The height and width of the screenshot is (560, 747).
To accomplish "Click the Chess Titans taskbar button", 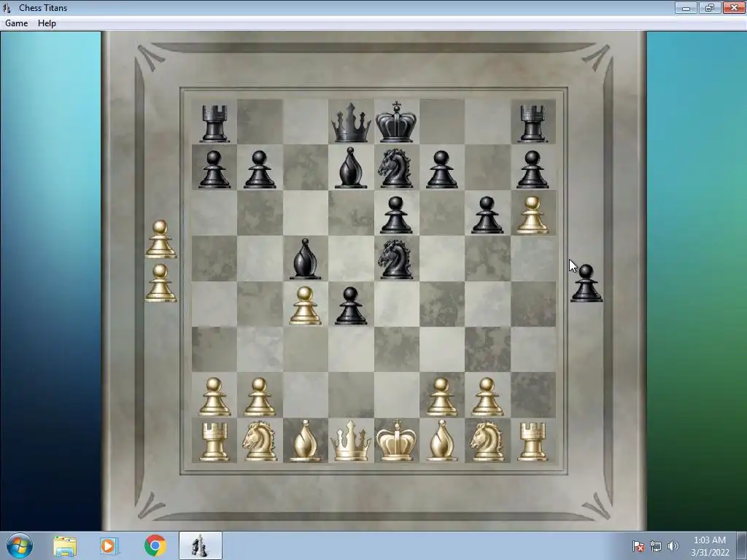I will click(200, 545).
